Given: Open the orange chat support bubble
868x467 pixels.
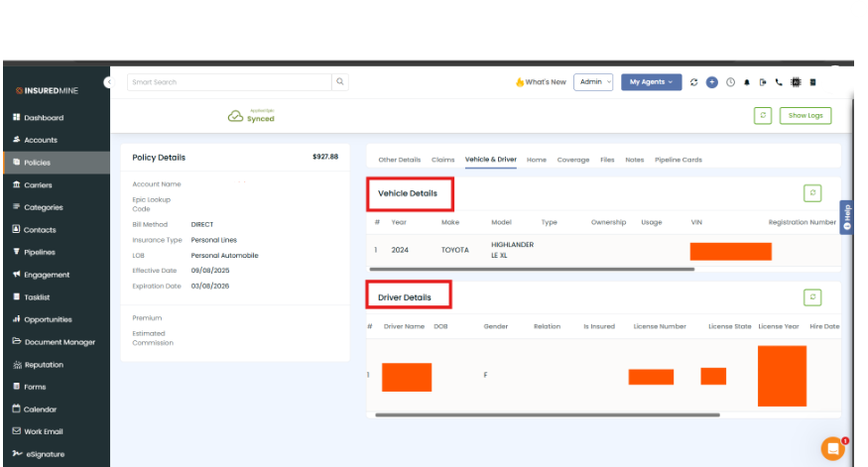Looking at the screenshot, I should (x=832, y=449).
